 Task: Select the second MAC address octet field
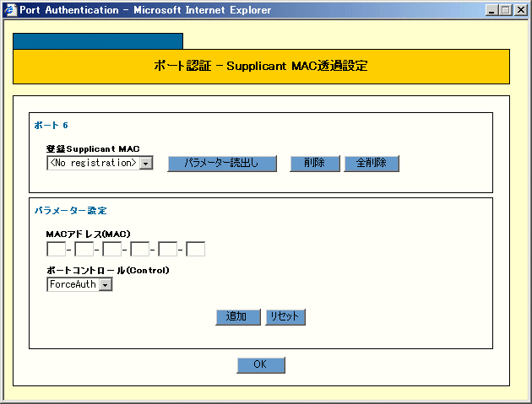(84, 249)
